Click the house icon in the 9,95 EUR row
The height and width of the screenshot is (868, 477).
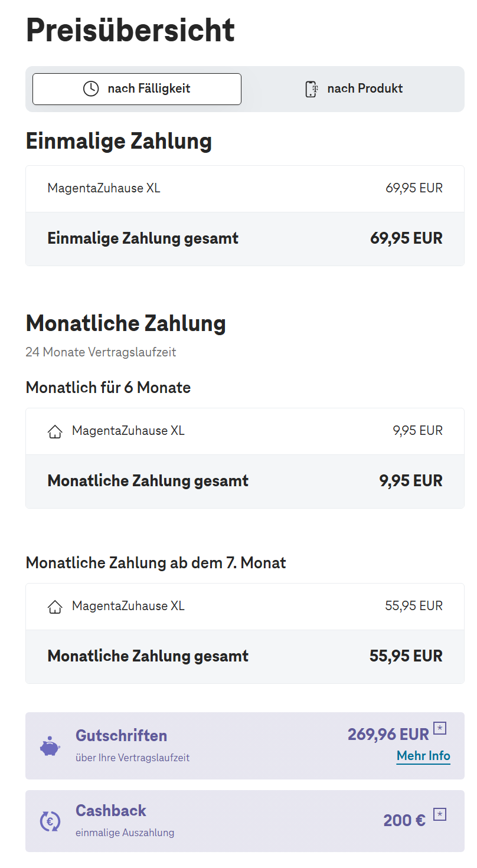tap(55, 432)
